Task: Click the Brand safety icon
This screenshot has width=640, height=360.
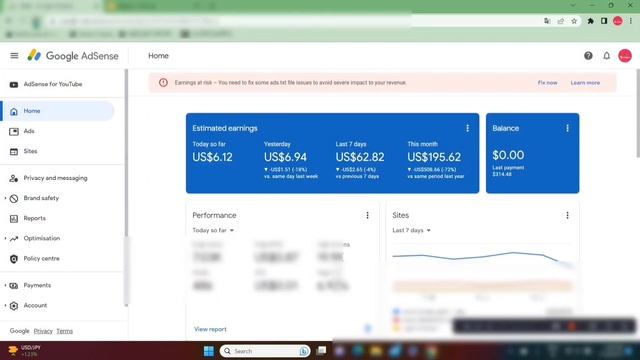Action: point(14,198)
